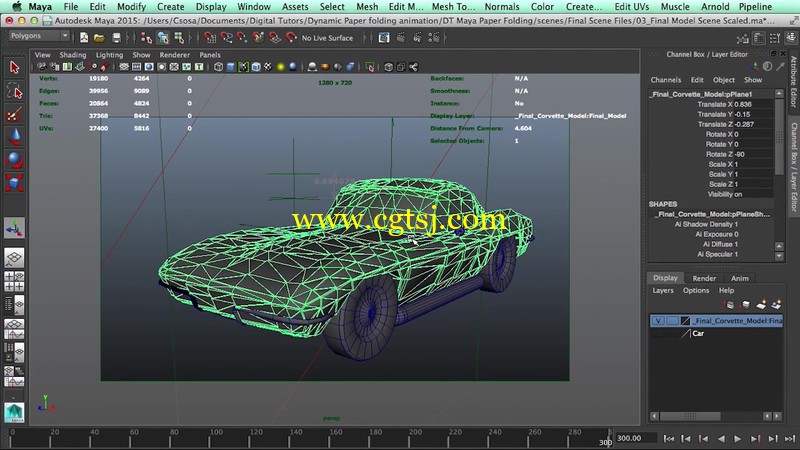Click select by hierarchy mode icon
This screenshot has width=800, height=450.
pos(146,38)
